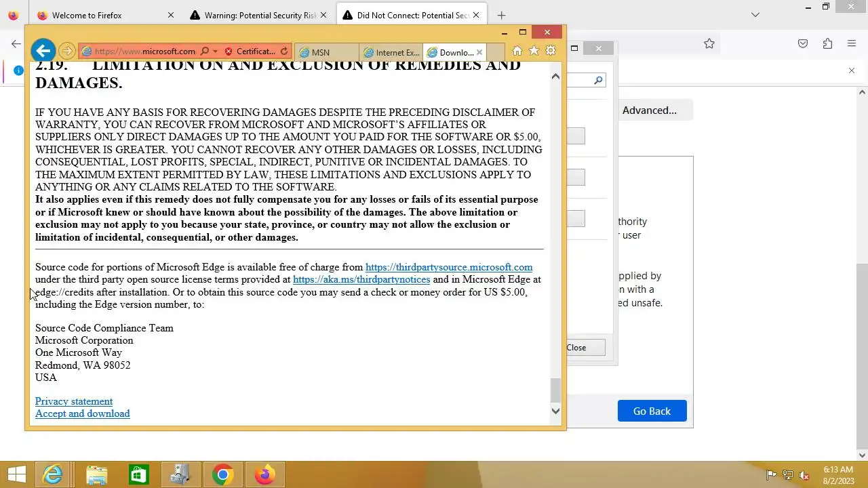Open Firefox from the taskbar
The image size is (868, 488).
coord(264,475)
